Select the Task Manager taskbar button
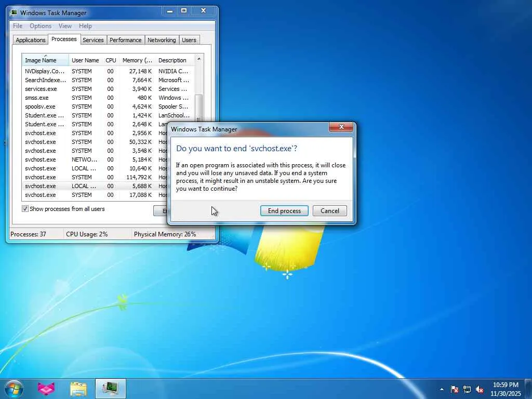532x399 pixels. coord(111,389)
